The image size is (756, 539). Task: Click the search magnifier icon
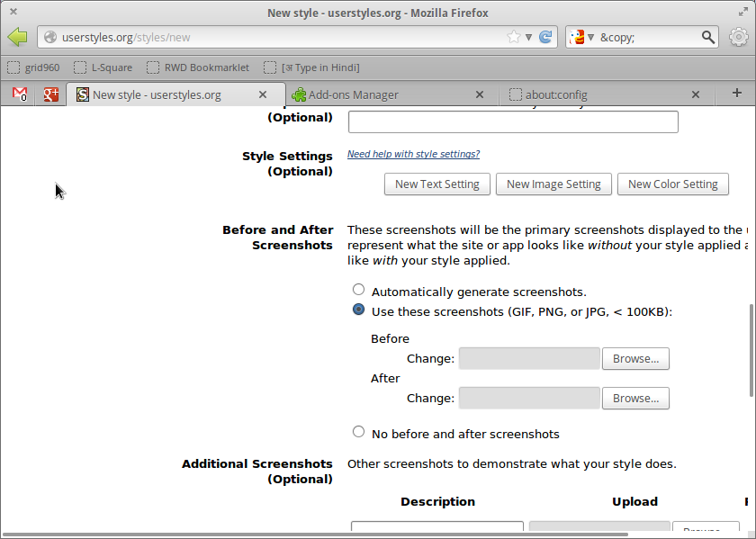pyautogui.click(x=707, y=37)
